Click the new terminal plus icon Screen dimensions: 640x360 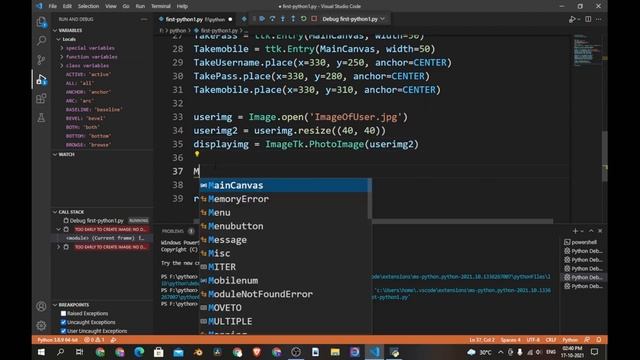(x=575, y=231)
